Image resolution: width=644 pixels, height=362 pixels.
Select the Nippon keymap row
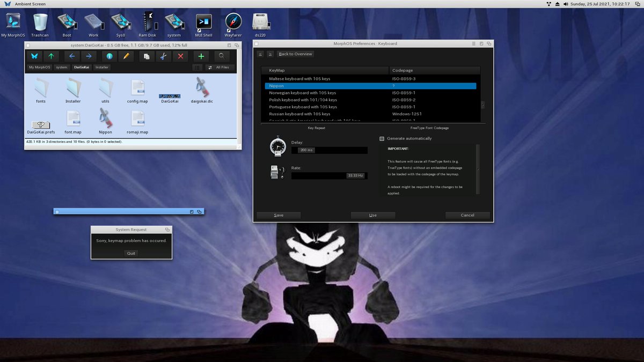pos(370,86)
